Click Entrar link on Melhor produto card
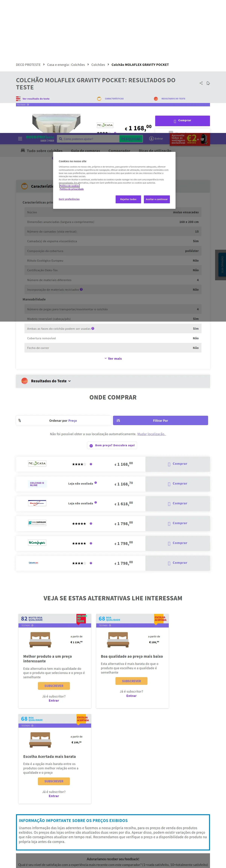226x868 pixels. (x=54, y=701)
